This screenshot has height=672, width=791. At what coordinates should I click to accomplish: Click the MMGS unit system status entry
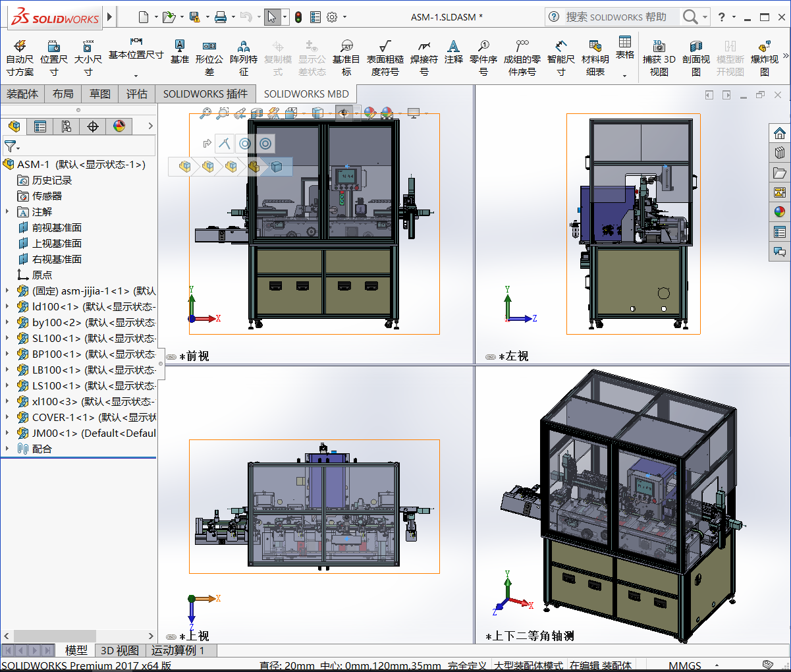coord(685,665)
